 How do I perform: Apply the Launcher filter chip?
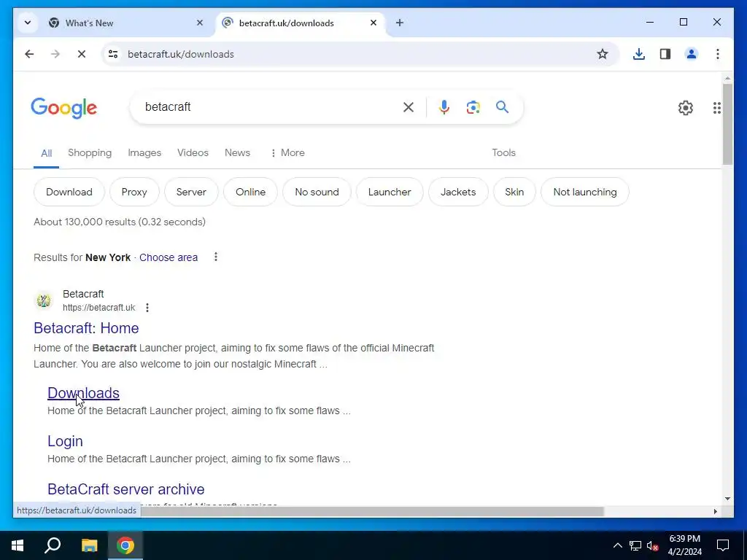(390, 192)
